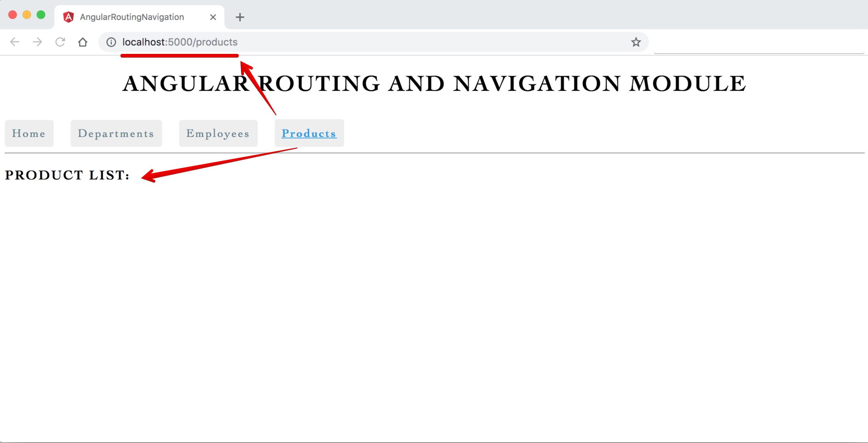Screen dimensions: 868x443
Task: View site information icon in address bar
Action: pos(111,42)
